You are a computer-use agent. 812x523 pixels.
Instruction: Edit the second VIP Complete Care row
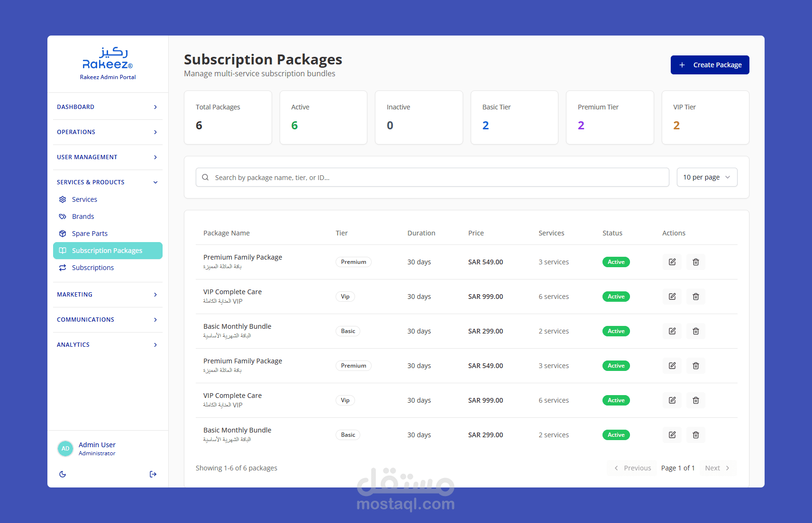click(x=672, y=400)
